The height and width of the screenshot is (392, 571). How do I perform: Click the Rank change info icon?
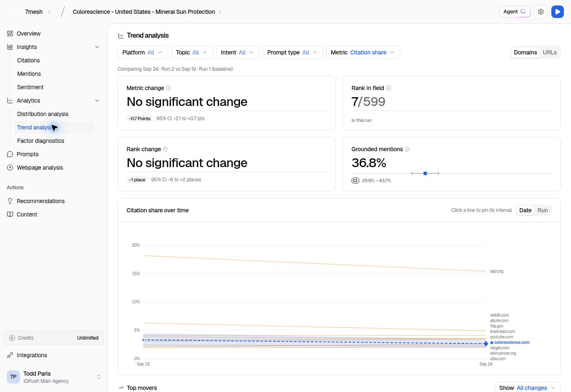click(165, 149)
